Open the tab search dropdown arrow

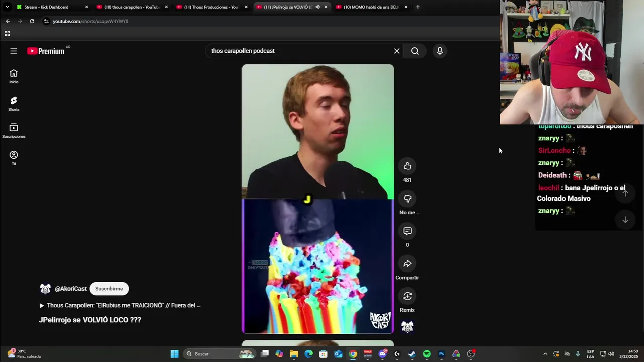click(x=7, y=7)
